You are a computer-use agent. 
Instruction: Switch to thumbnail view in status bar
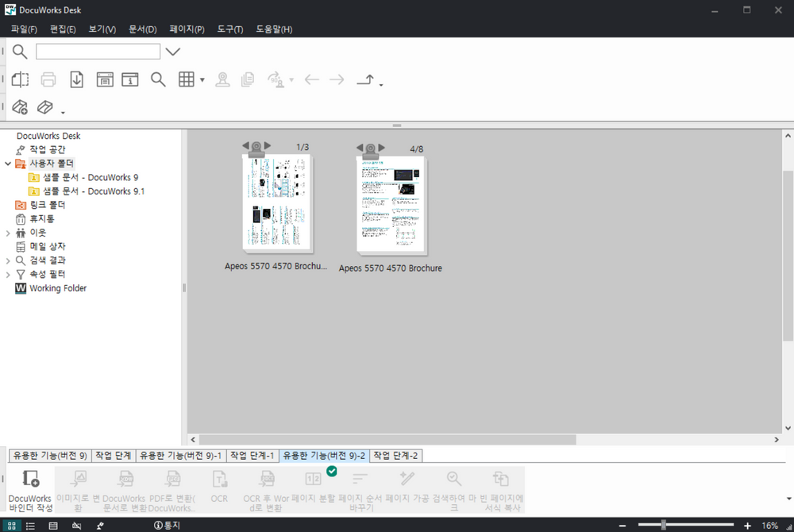pyautogui.click(x=11, y=526)
